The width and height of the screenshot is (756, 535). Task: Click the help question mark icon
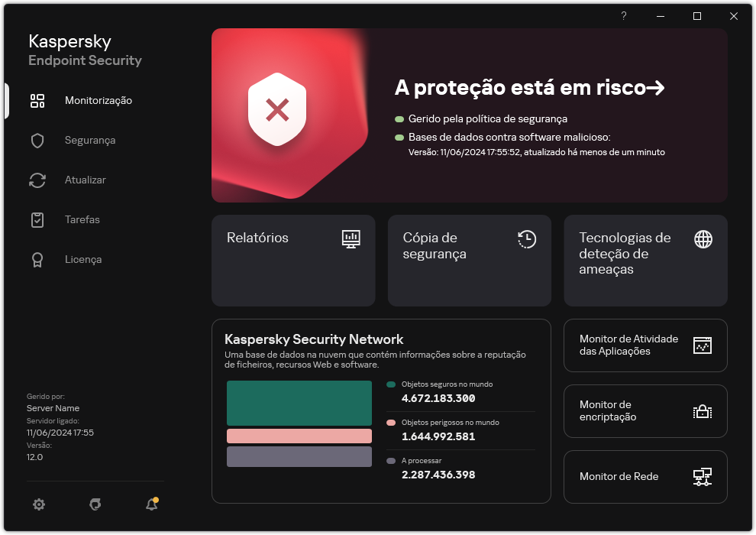624,16
